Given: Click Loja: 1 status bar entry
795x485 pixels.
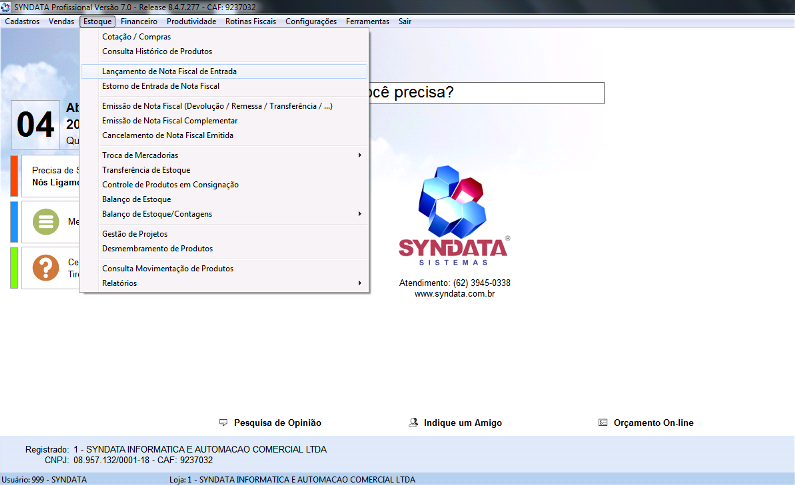Looking at the screenshot, I should click(x=292, y=479).
